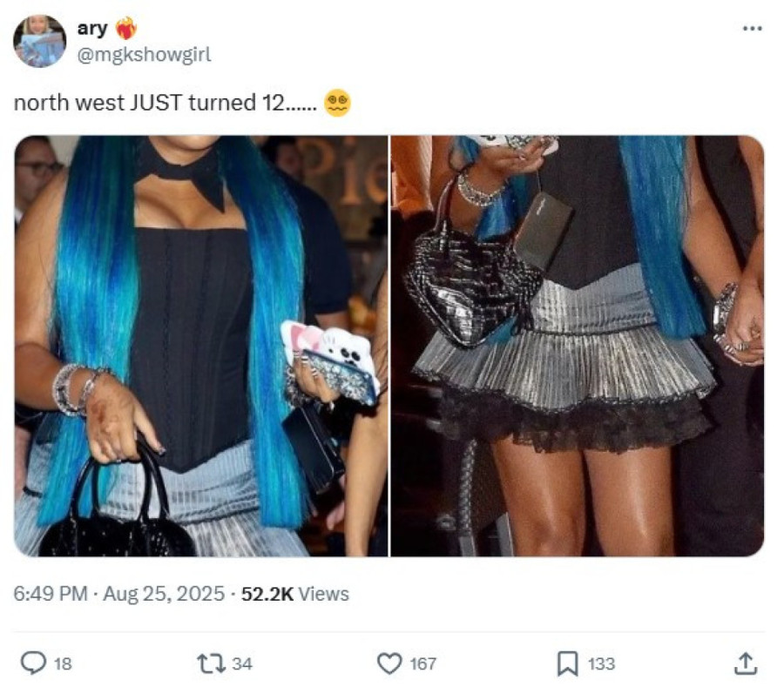Bookmark this tweet
The height and width of the screenshot is (687, 784).
[x=567, y=664]
